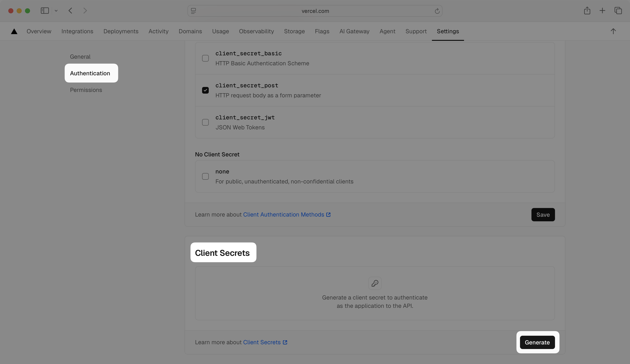Click the page reload icon
Screen dimensions: 630x364
point(437,11)
